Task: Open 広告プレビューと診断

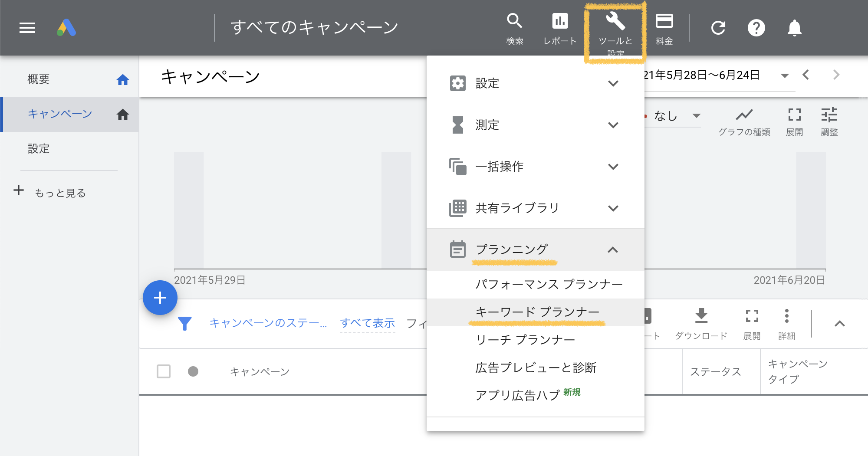Action: pos(536,367)
